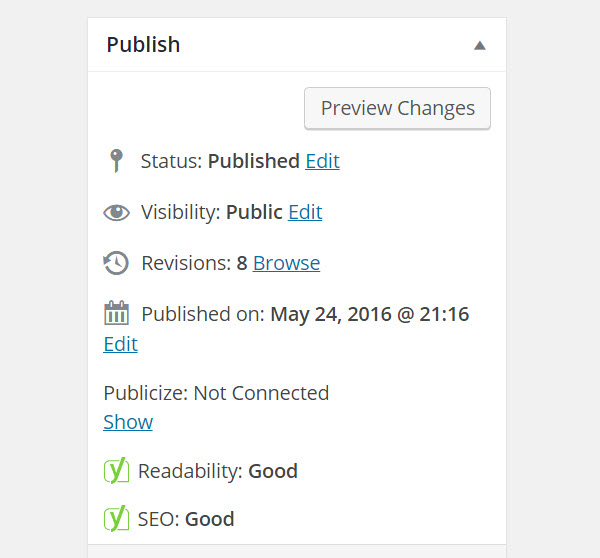
Task: Click the Status: Published text
Action: (x=220, y=161)
